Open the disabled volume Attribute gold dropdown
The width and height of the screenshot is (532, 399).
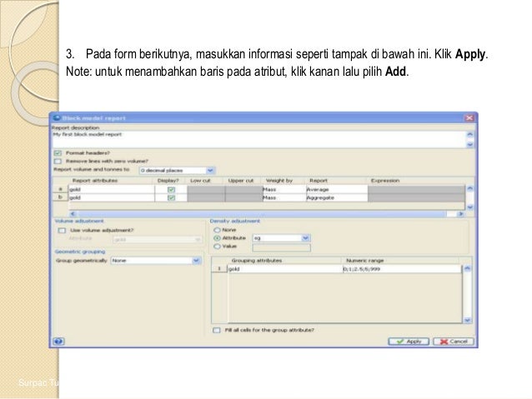[198, 239]
